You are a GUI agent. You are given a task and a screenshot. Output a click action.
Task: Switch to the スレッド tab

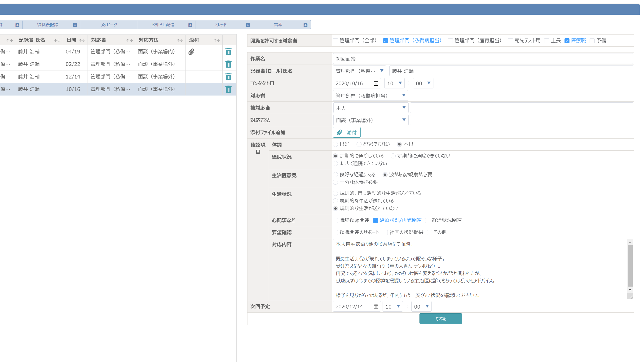221,25
